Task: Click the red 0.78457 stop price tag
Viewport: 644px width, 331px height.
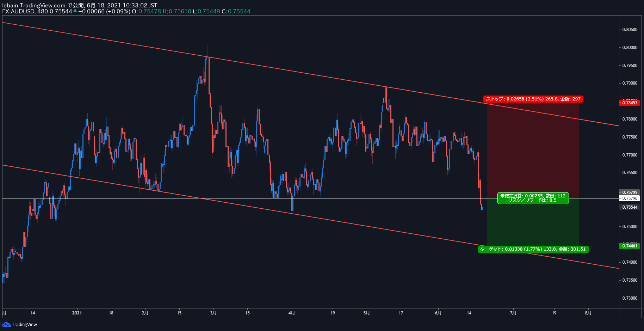Action: pos(630,103)
